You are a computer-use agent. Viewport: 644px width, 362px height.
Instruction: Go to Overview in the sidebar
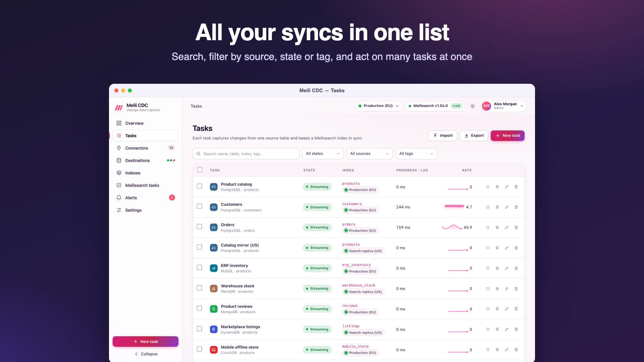point(146,123)
